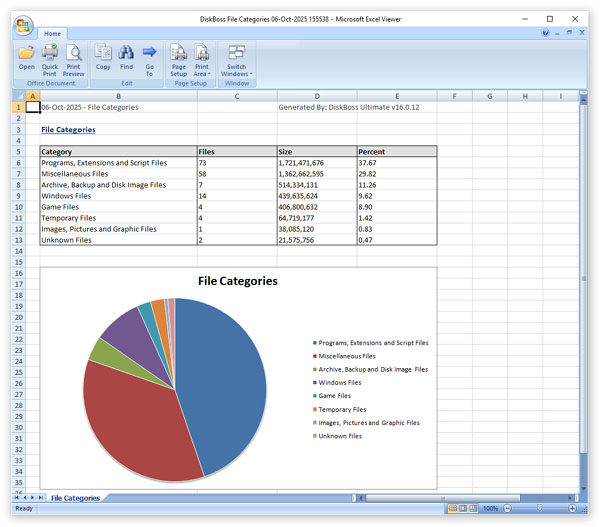Go to the previous sheet with the navigation arrow
The image size is (600, 527).
coord(25,498)
